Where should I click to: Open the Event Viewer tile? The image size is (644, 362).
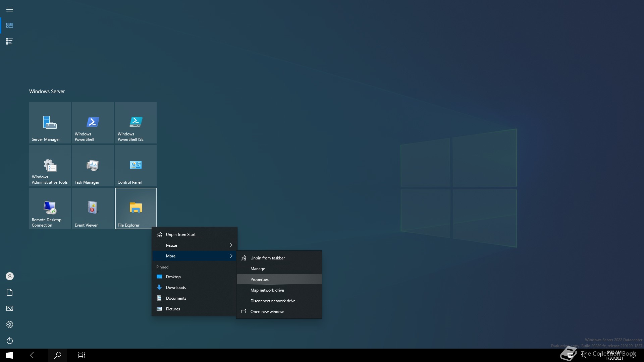click(93, 208)
